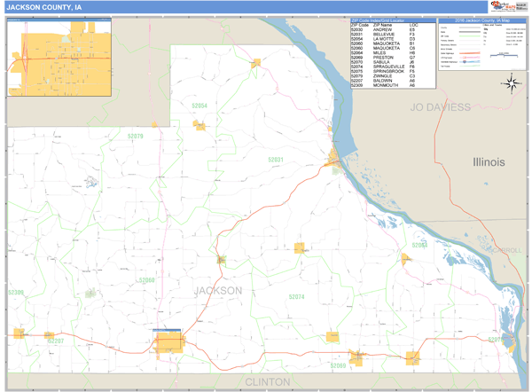The image size is (532, 392).
Task: Click the orange State Highway legend line
Action: pos(470,53)
